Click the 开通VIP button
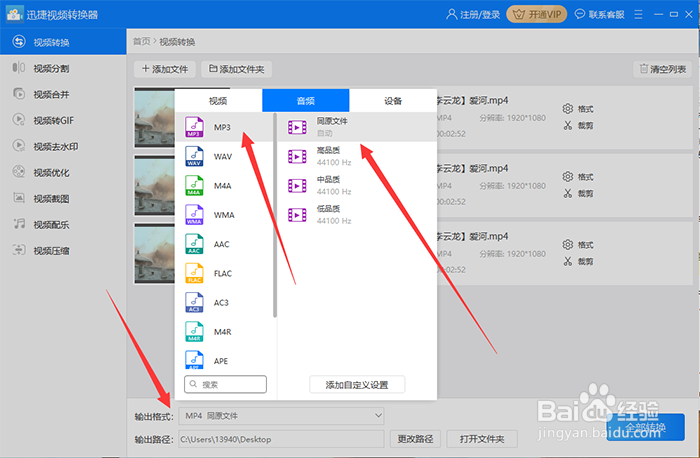This screenshot has width=700, height=458. [x=537, y=15]
